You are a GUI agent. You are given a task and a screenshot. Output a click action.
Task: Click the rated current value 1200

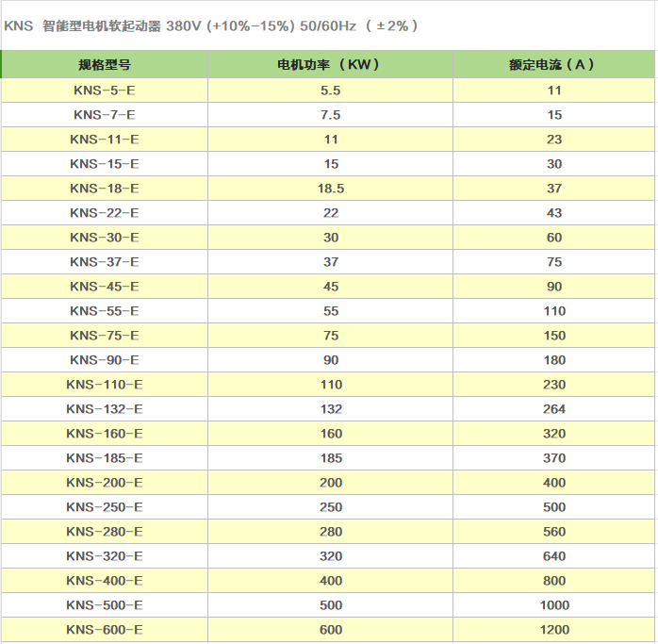554,630
